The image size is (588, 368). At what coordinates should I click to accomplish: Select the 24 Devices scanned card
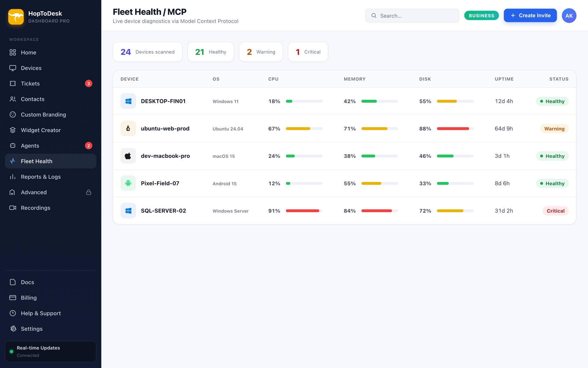pos(148,52)
